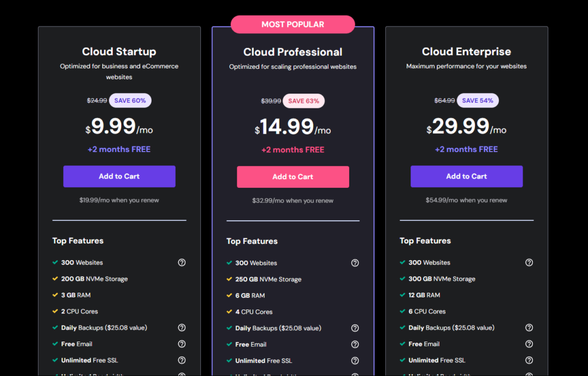This screenshot has height=376, width=588.
Task: Click the $29.99/mo price
Action: pyautogui.click(x=466, y=126)
